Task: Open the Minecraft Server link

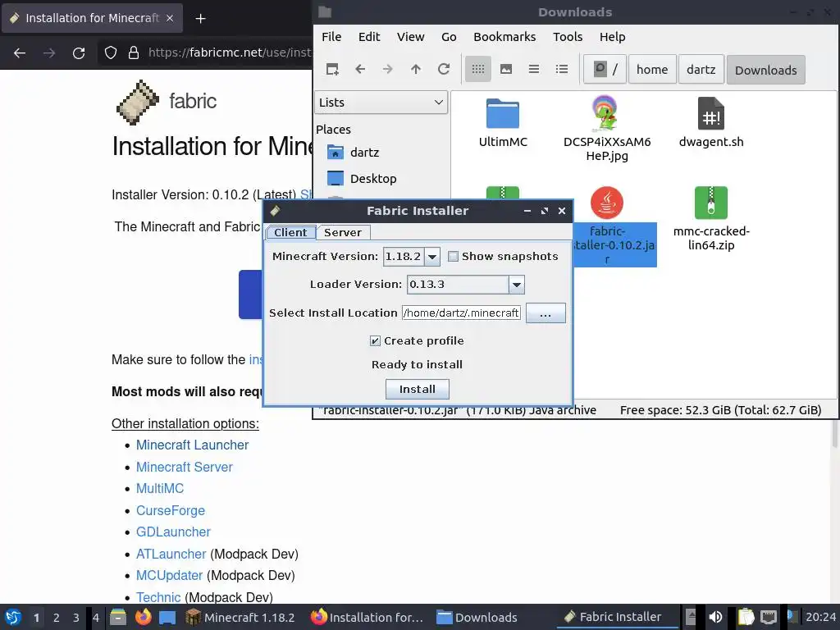Action: 185,467
